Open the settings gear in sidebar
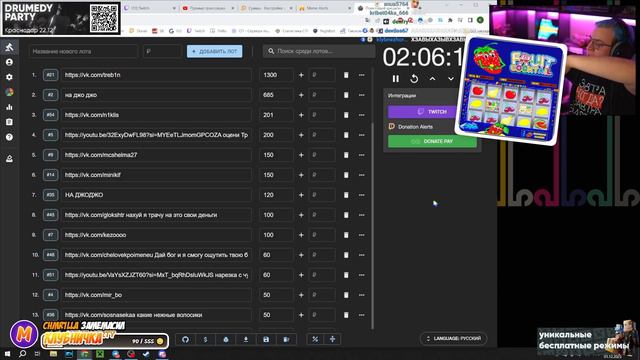This screenshot has height=360, width=640. click(x=9, y=77)
